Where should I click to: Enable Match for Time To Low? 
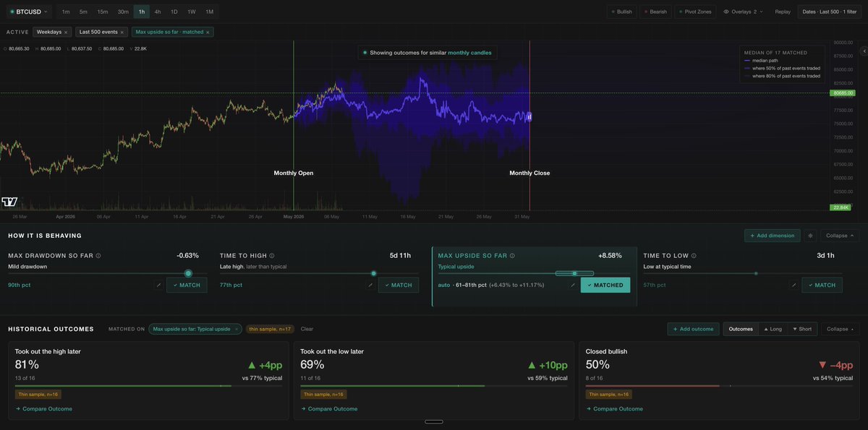[822, 285]
